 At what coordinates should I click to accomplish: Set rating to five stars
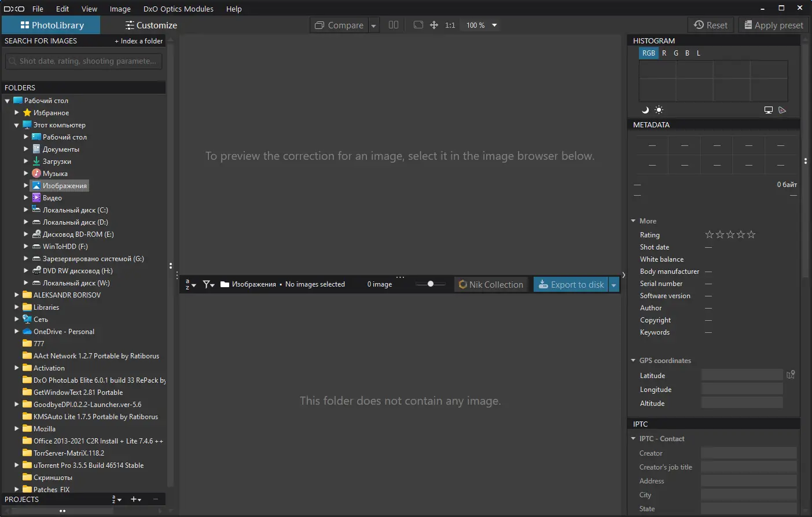point(751,234)
